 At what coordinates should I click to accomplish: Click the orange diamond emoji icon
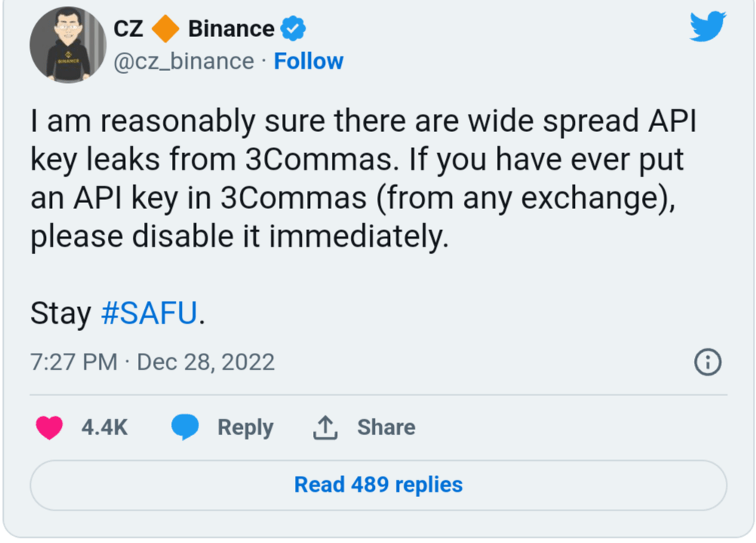pos(165,29)
